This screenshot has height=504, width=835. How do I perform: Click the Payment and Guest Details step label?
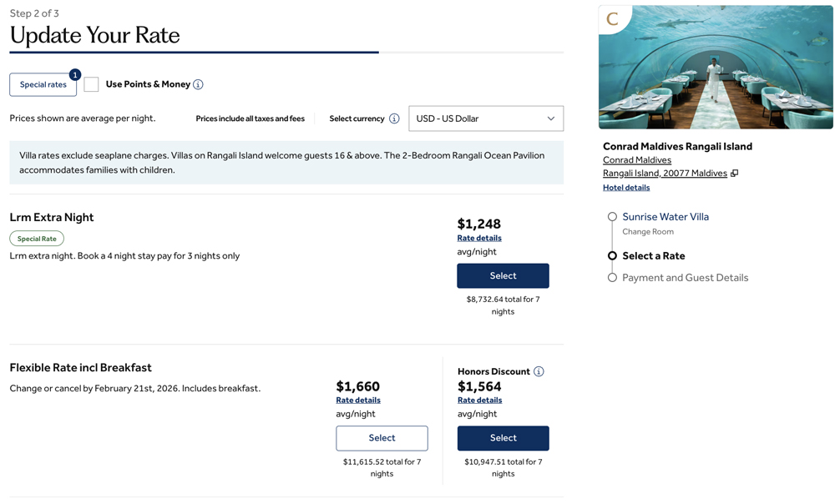coord(686,278)
